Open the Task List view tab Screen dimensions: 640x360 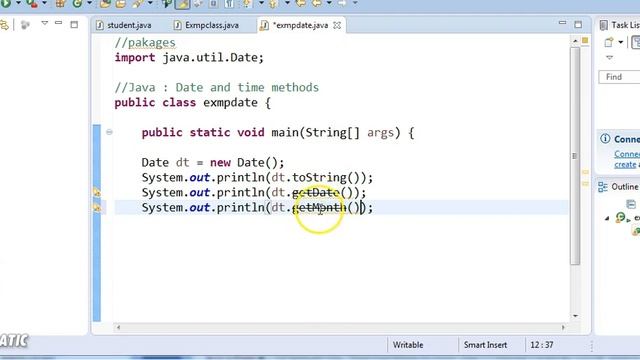coord(619,25)
